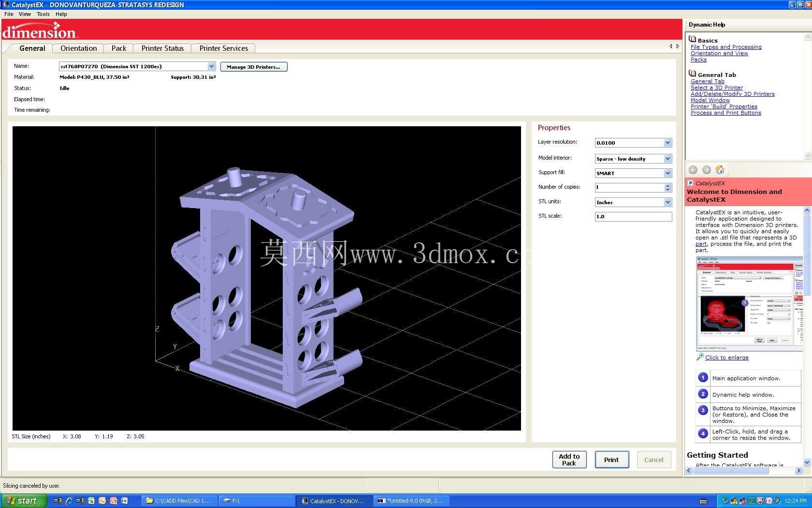The height and width of the screenshot is (508, 812).
Task: Open the Orientation and View help link
Action: pyautogui.click(x=719, y=53)
